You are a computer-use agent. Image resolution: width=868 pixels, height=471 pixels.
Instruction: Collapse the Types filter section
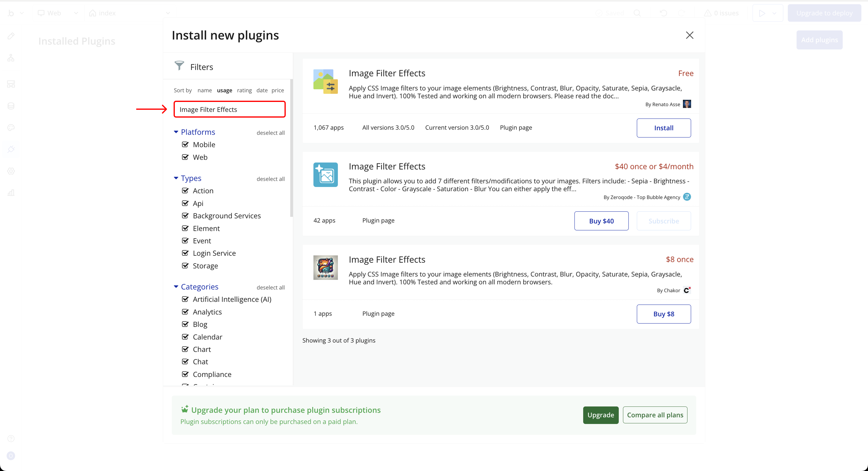tap(176, 178)
